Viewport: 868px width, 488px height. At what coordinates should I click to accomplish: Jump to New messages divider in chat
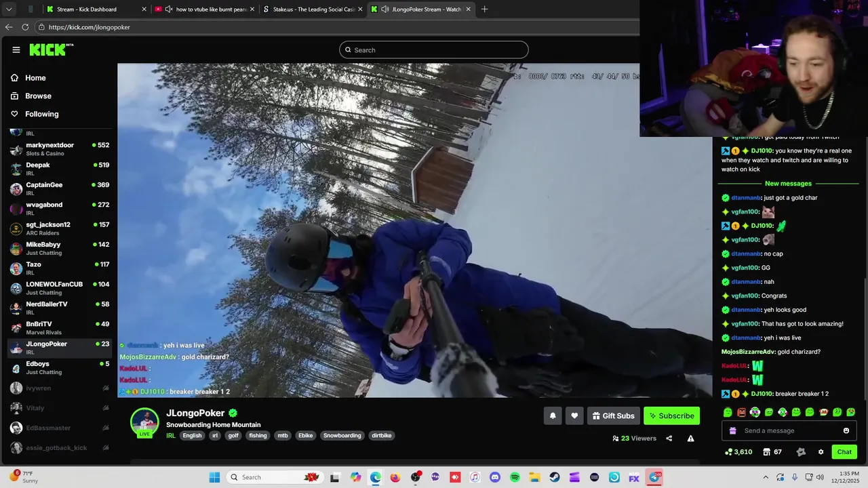pos(788,184)
